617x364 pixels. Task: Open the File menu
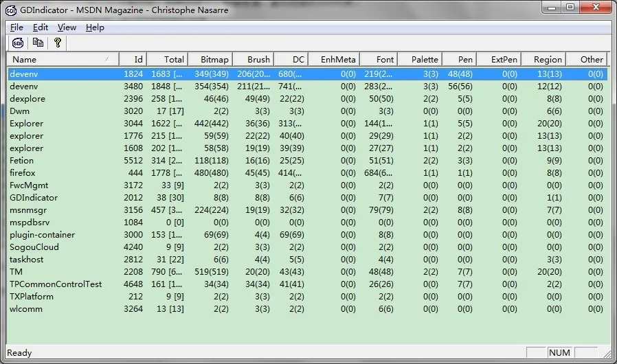point(16,27)
